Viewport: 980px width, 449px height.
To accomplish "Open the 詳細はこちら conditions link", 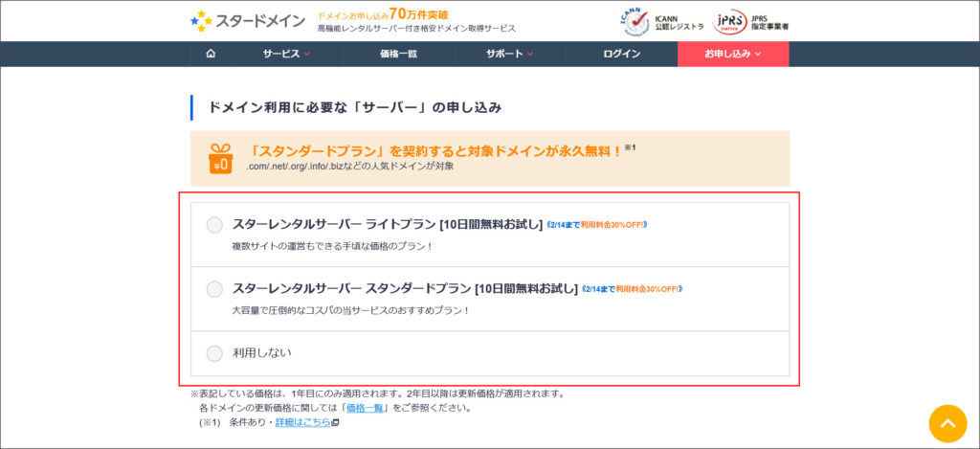I will click(301, 422).
